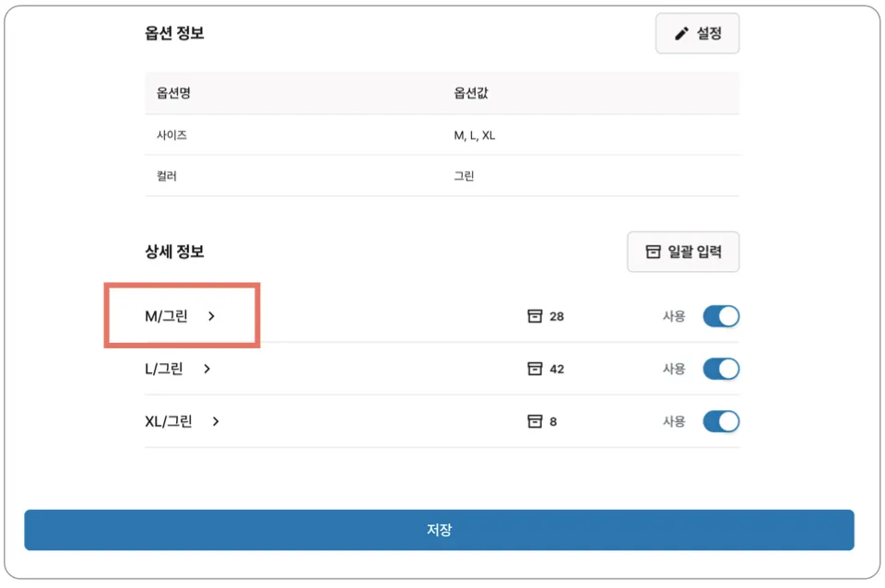
Task: Turn off the M/그린 사용 toggle
Action: coord(721,316)
